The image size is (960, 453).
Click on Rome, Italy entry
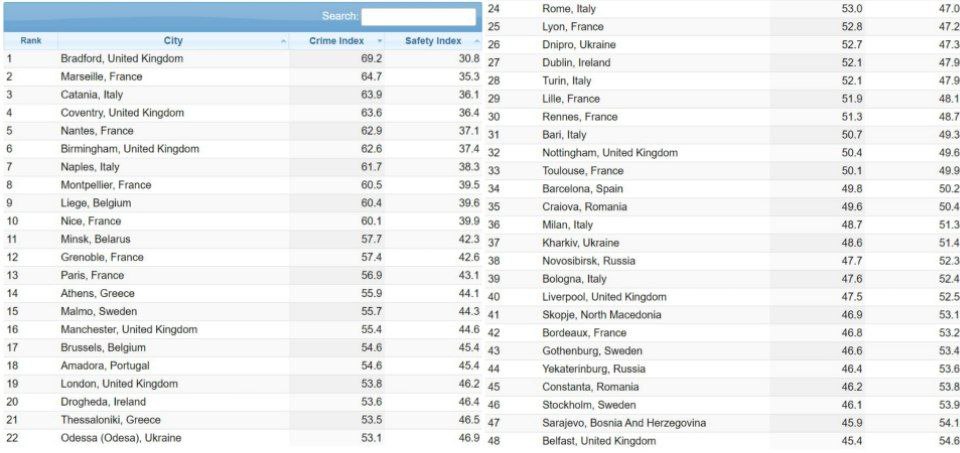(x=568, y=9)
